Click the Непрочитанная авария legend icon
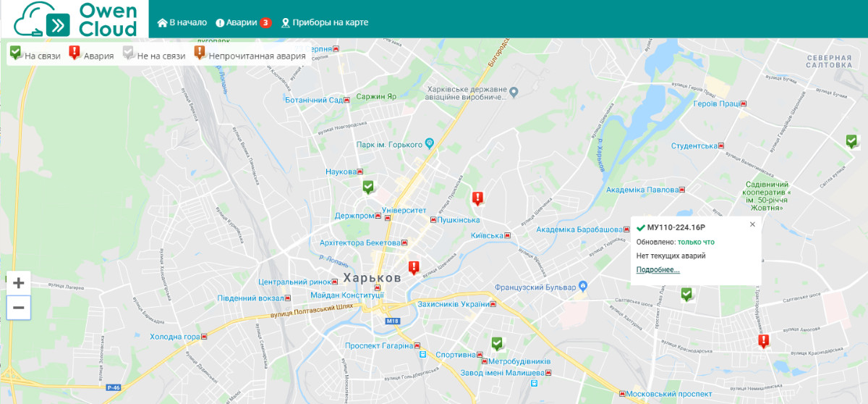The height and width of the screenshot is (404, 868). pos(200,52)
